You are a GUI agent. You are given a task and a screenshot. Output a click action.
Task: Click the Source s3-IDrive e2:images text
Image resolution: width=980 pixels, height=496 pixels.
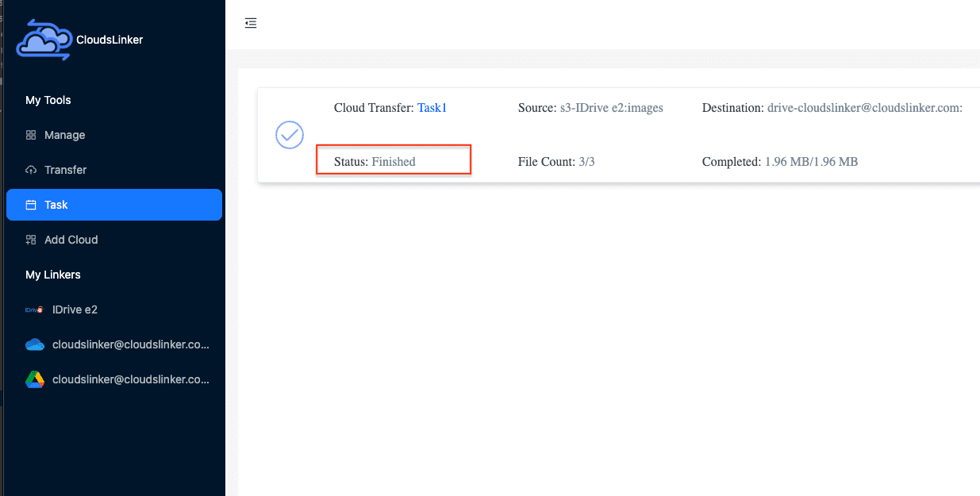pyautogui.click(x=590, y=108)
